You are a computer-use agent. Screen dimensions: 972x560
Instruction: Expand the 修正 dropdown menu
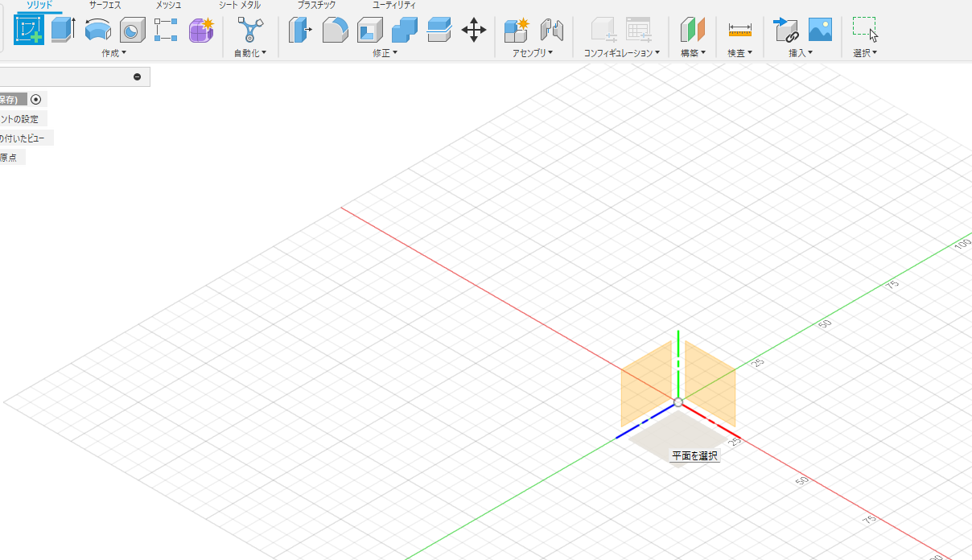point(385,53)
